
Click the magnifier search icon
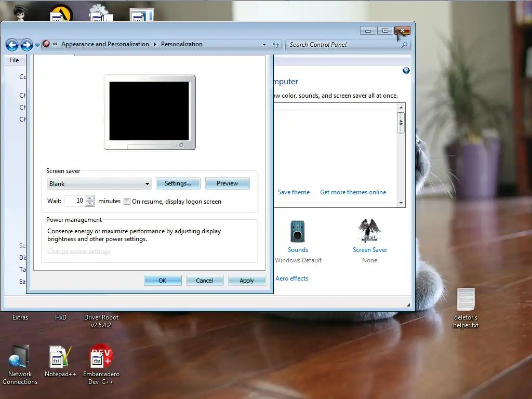404,45
